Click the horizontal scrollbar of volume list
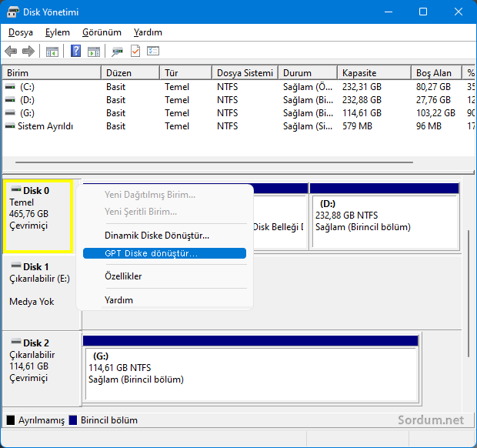 point(214,162)
